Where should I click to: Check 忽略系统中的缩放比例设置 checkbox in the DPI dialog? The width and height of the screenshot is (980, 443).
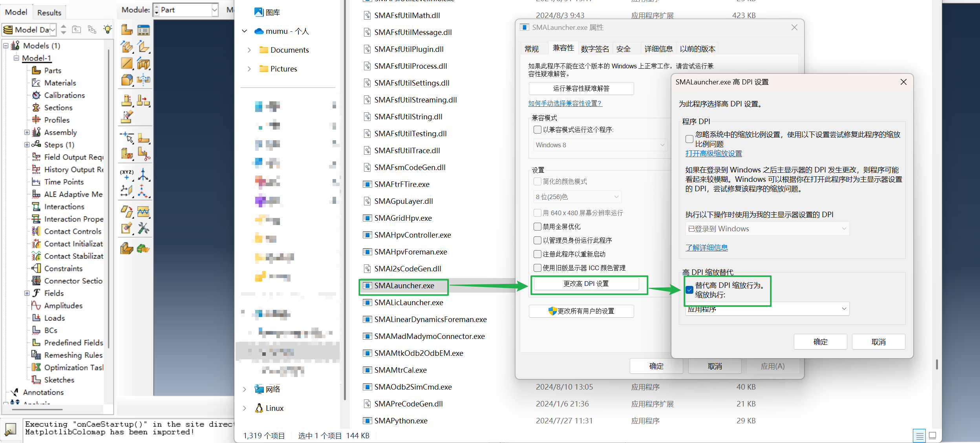pos(689,139)
